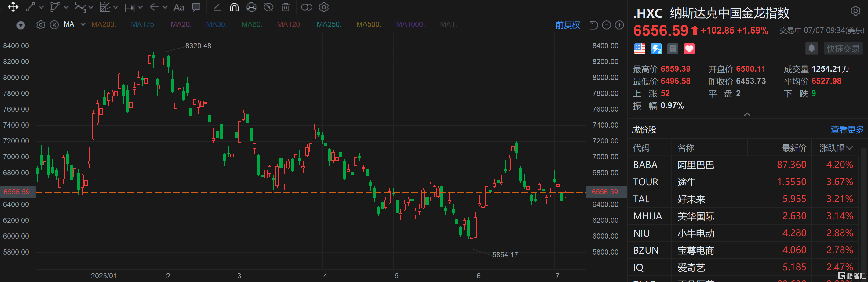Click the 最新价 column header
The image size is (868, 282).
(x=794, y=148)
